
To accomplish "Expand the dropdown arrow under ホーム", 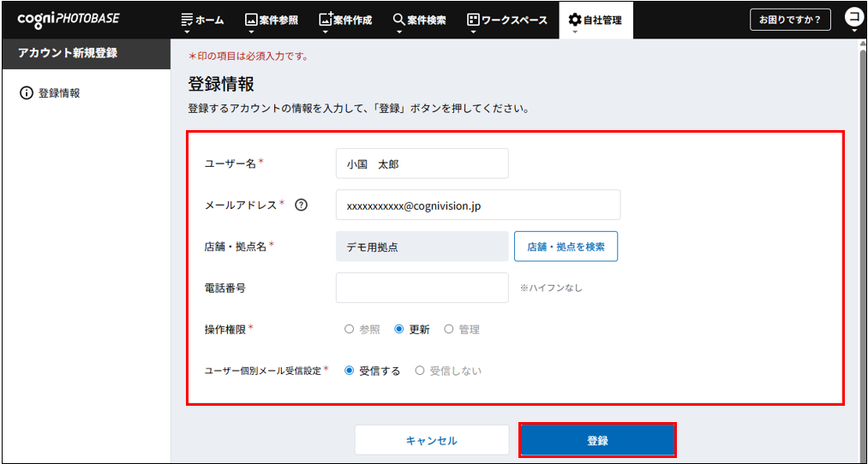I will (x=187, y=33).
